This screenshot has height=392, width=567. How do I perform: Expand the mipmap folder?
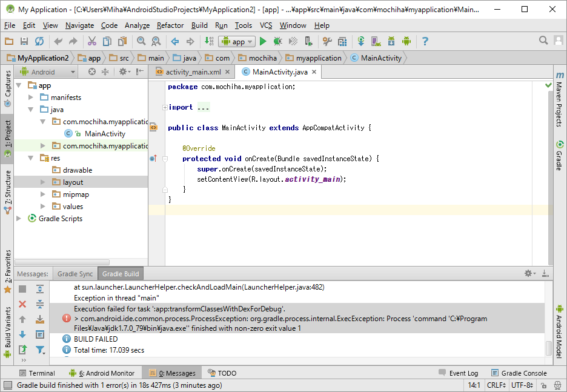pos(42,194)
